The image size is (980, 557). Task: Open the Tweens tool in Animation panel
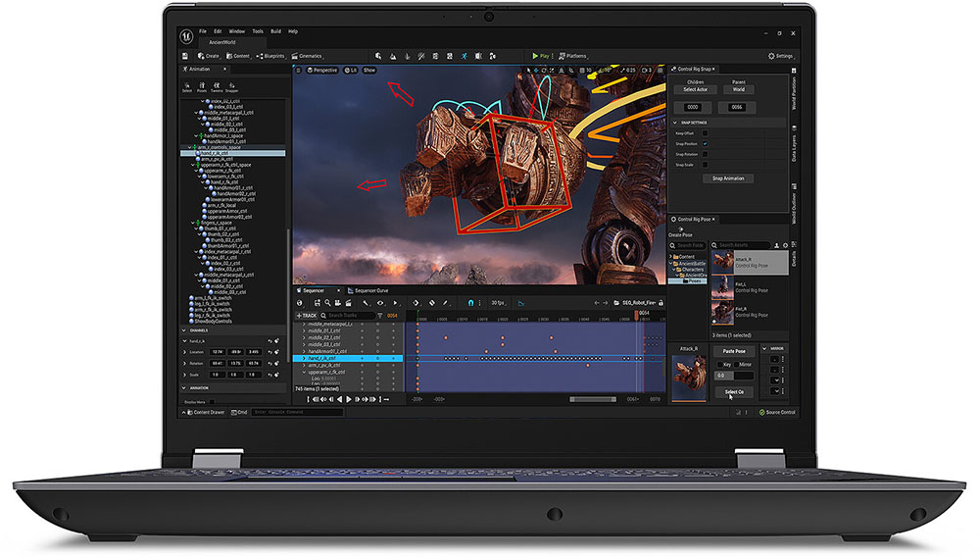pyautogui.click(x=217, y=87)
